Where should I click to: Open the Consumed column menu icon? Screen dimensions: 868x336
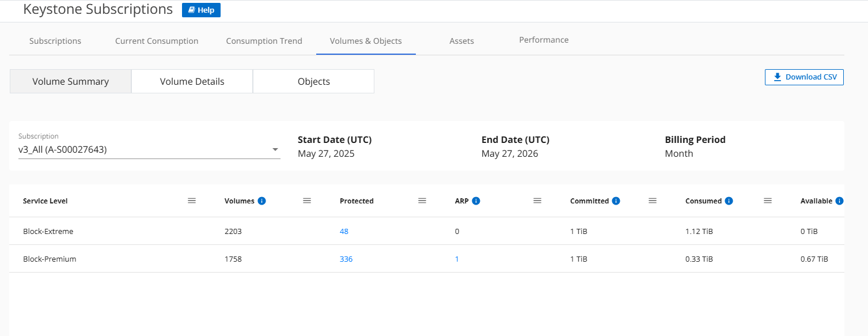pos(768,201)
